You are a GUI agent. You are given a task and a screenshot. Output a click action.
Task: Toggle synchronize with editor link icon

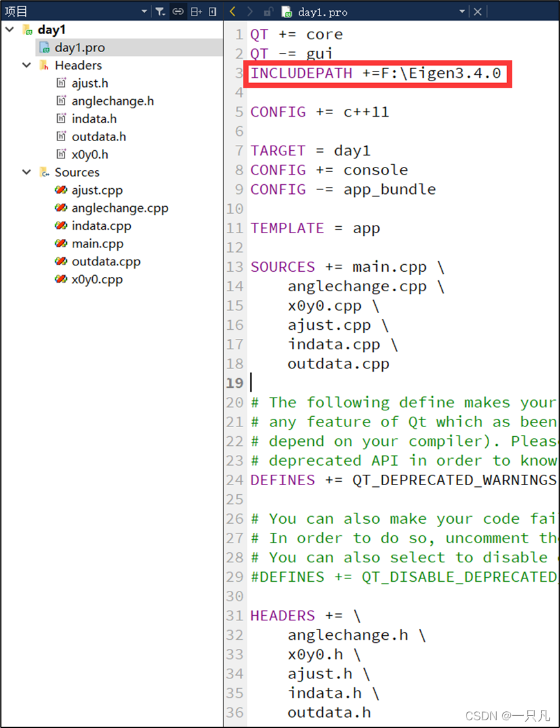[x=178, y=12]
